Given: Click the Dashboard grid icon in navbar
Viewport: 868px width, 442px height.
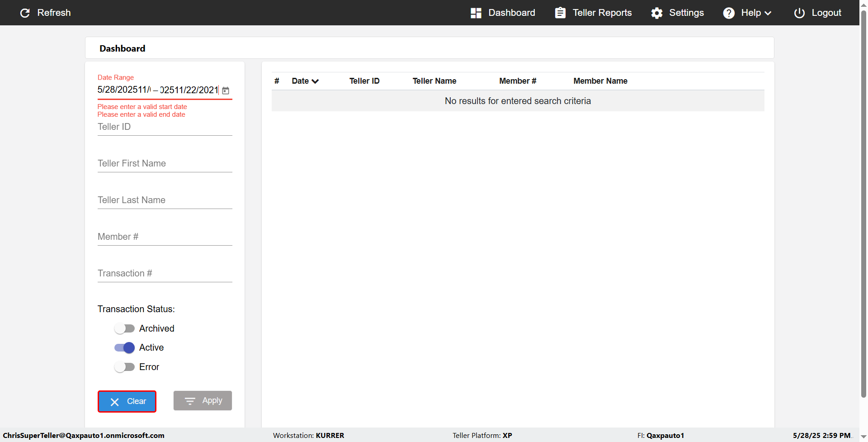Looking at the screenshot, I should click(x=476, y=13).
